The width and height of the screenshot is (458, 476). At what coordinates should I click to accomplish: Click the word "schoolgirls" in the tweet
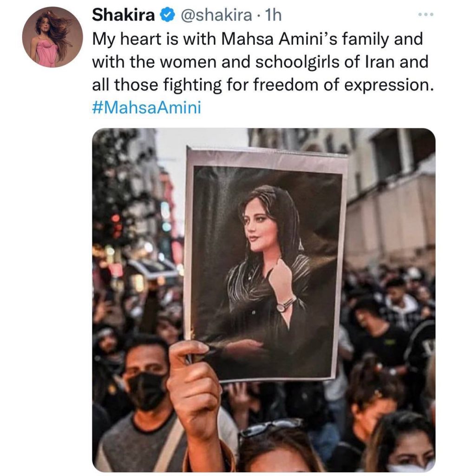point(297,63)
